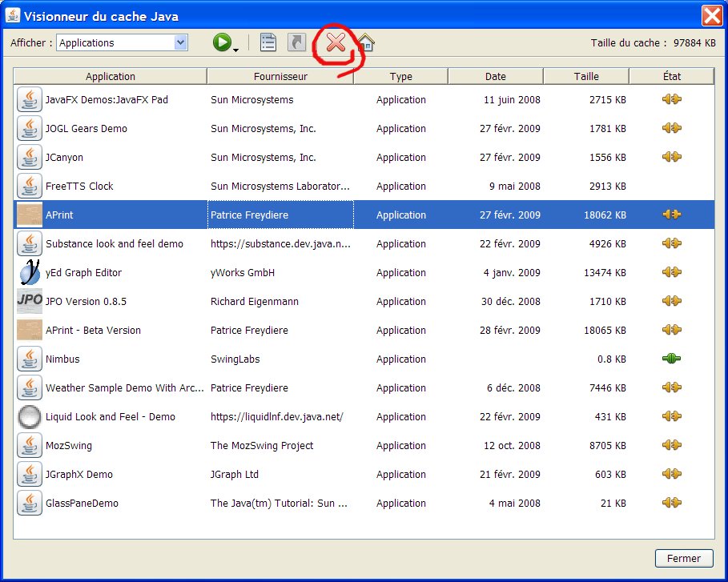Click the Patrice Freydiere cell in the APrint row

coord(280,215)
